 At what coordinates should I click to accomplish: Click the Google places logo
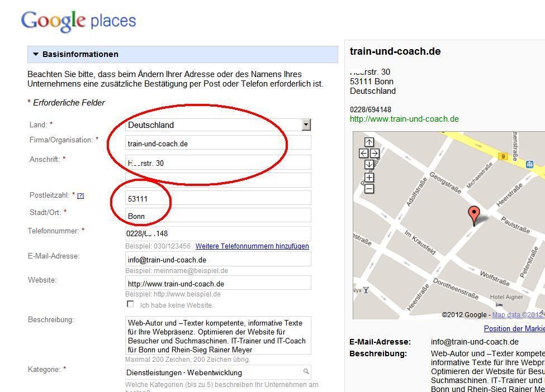79,21
